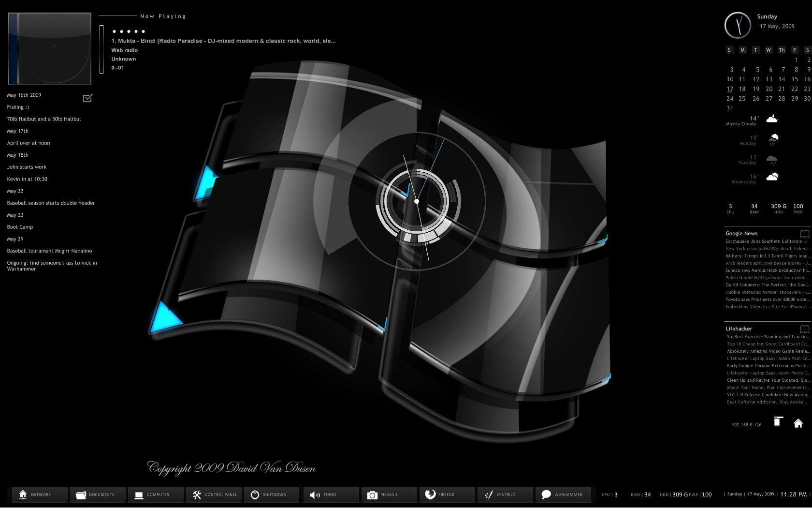This screenshot has width=812, height=508.
Task: Open the Google News book icon
Action: click(x=804, y=234)
